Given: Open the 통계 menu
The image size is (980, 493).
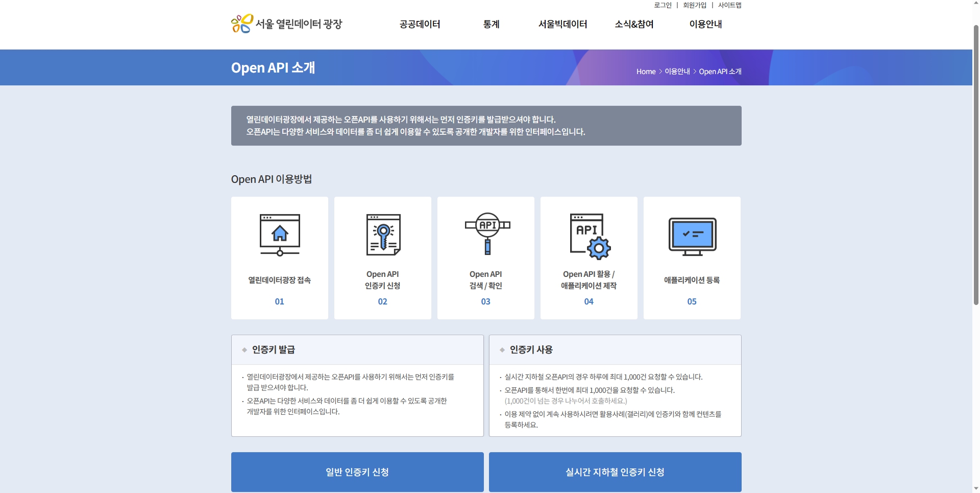Looking at the screenshot, I should 491,24.
